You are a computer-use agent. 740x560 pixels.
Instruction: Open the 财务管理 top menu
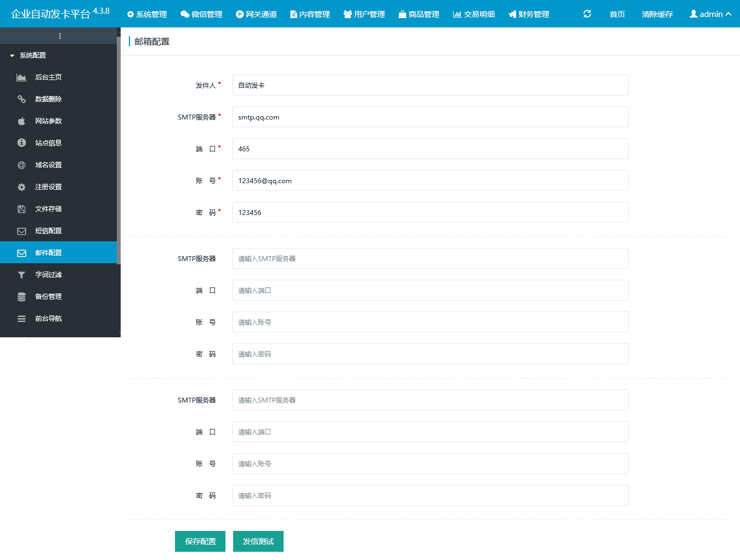coord(529,14)
